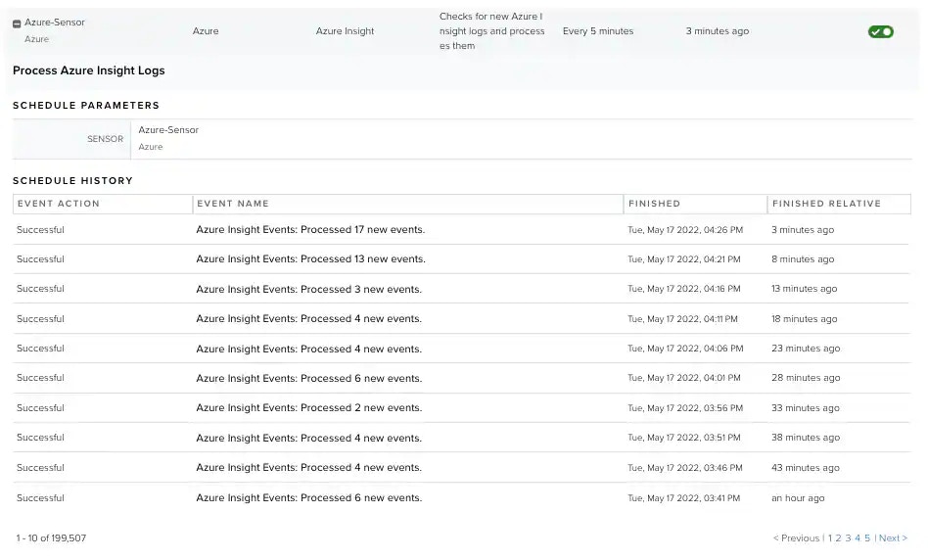Jump to page 5 of history
Image resolution: width=928 pixels, height=560 pixels.
point(867,538)
